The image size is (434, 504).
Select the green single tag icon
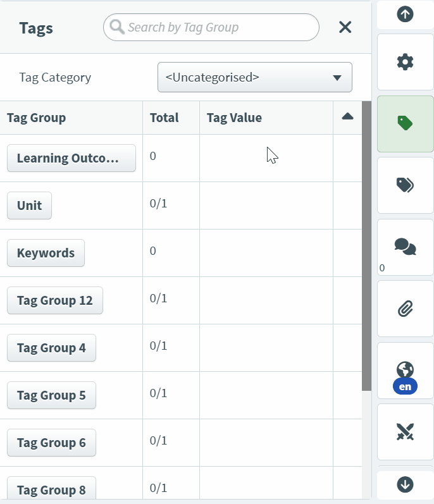pos(405,123)
